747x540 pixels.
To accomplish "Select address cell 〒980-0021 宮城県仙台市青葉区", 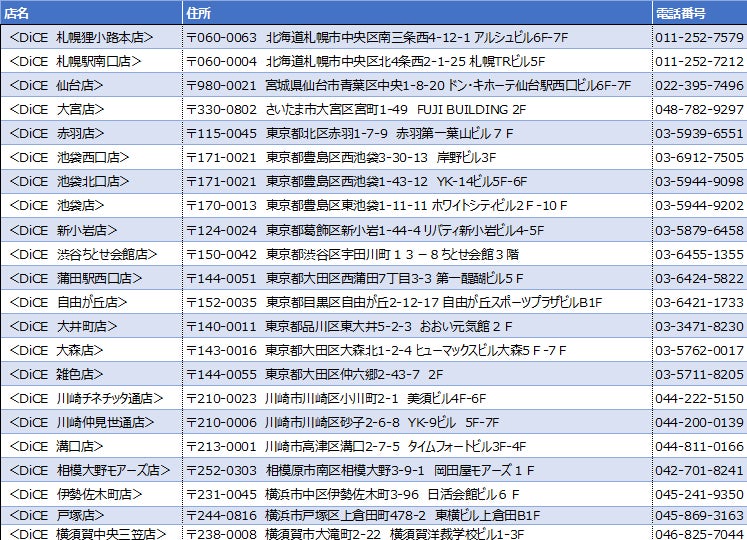I will pos(417,85).
